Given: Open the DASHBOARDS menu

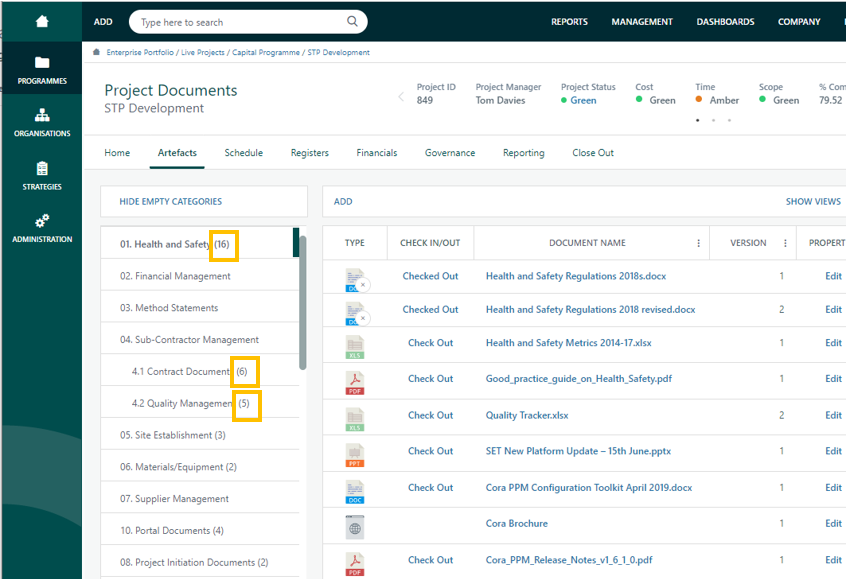Looking at the screenshot, I should click(x=725, y=22).
